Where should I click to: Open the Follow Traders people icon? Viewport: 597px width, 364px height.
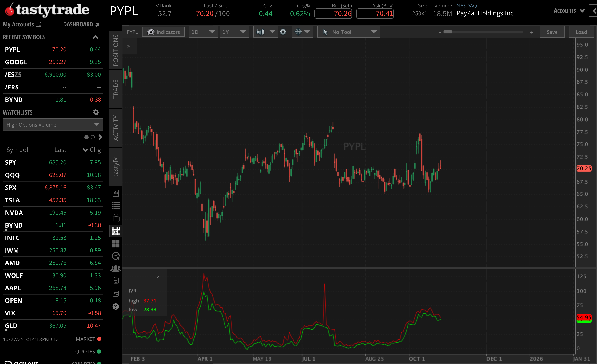pos(116,268)
